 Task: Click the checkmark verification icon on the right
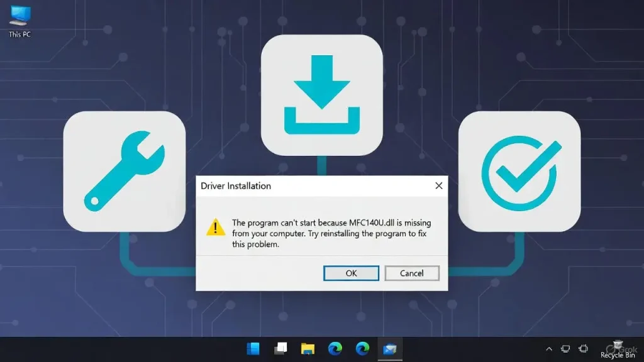(x=519, y=170)
